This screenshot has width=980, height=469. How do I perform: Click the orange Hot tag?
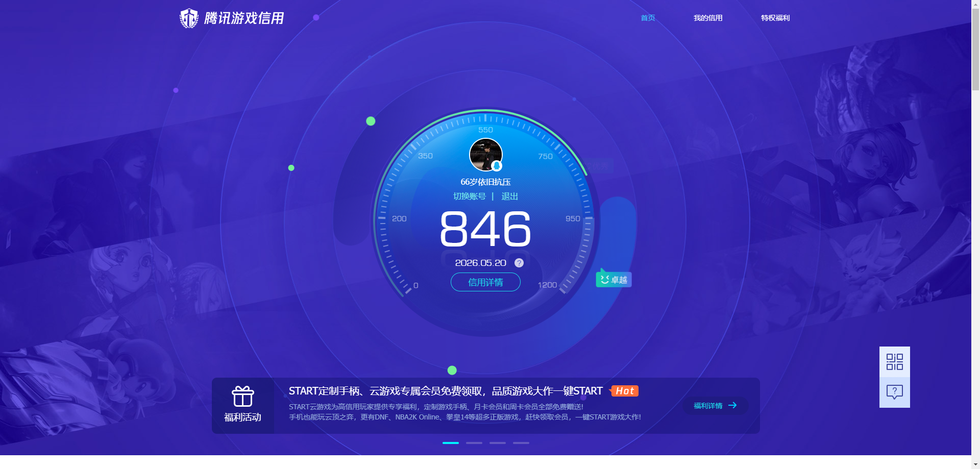(624, 391)
